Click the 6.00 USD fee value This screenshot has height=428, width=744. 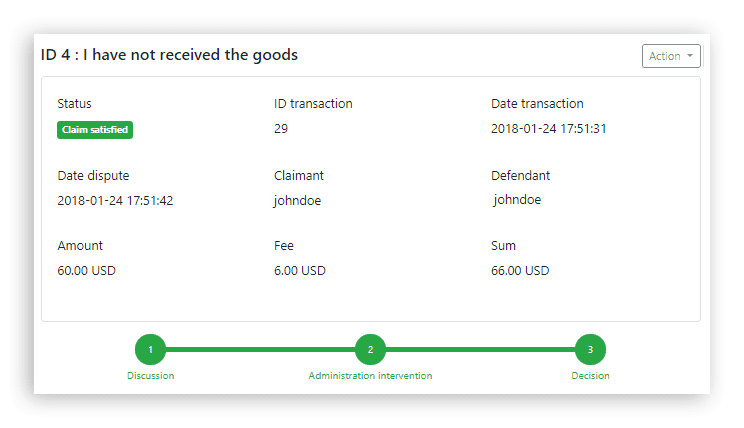point(300,271)
